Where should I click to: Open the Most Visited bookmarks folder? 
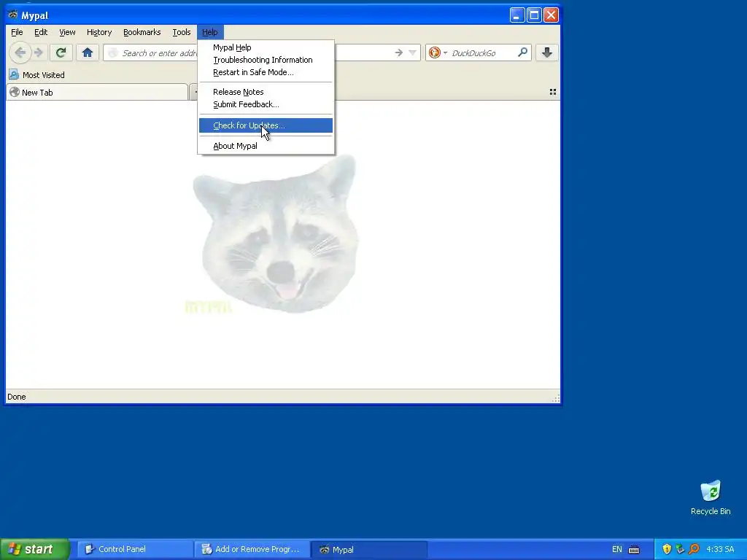click(36, 75)
